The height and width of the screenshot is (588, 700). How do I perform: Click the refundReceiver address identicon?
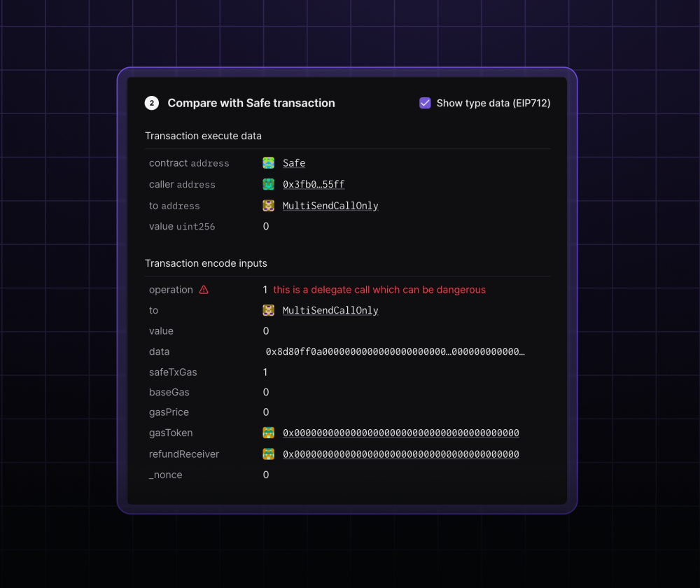point(268,454)
